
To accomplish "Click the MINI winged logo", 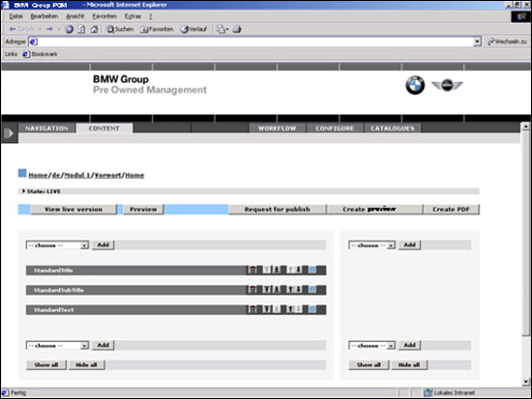I will coord(447,85).
